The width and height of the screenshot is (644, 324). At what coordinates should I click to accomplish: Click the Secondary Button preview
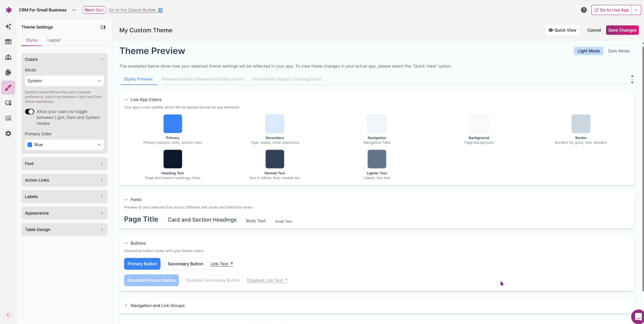click(186, 264)
